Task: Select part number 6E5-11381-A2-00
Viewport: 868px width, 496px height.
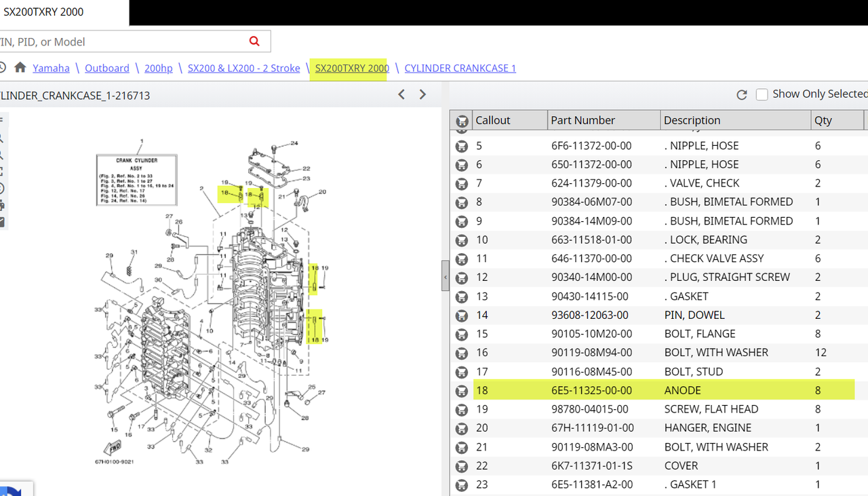Action: 592,484
